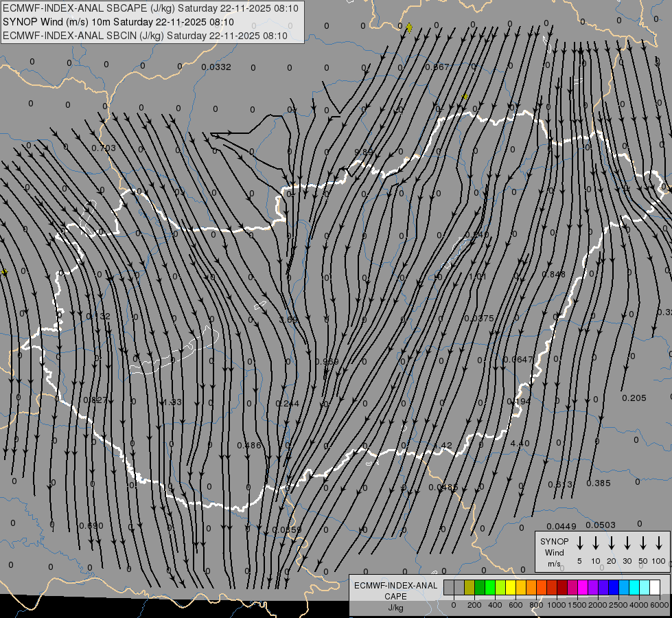Click the 2500 tick label on CAPE scale
Screen dimensions: 672x618
(618, 605)
